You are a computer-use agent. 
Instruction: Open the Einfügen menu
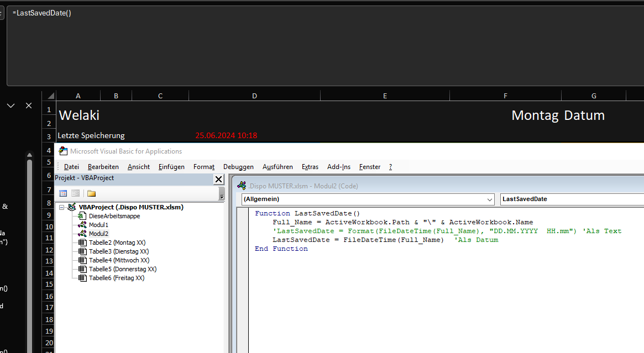pyautogui.click(x=171, y=167)
